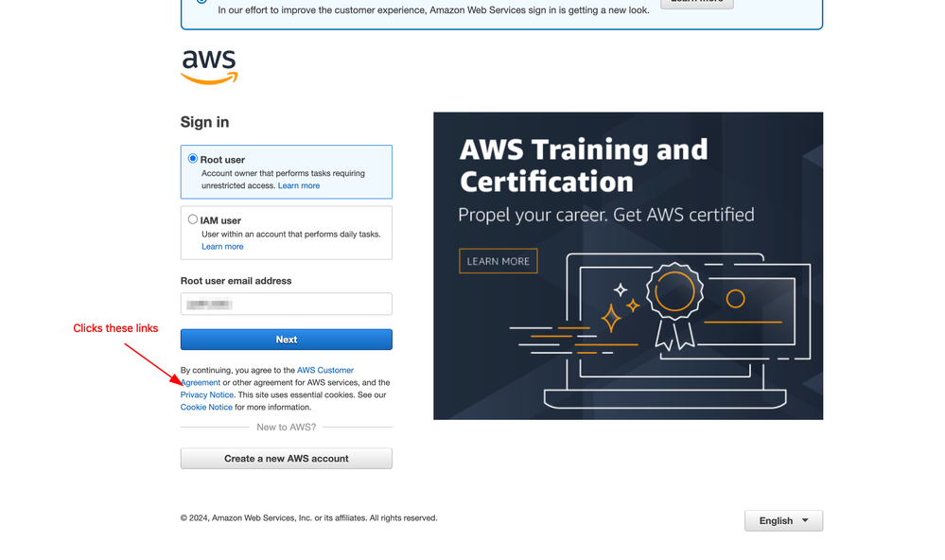Click LEARN MORE in the training banner
Screen dimensions: 945x560
(498, 261)
